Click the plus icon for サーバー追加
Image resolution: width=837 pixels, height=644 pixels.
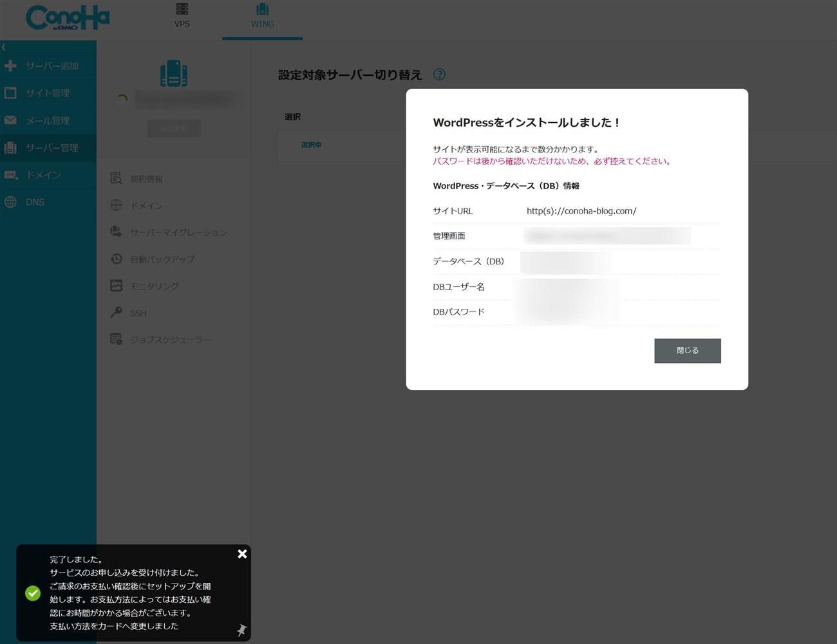click(10, 66)
